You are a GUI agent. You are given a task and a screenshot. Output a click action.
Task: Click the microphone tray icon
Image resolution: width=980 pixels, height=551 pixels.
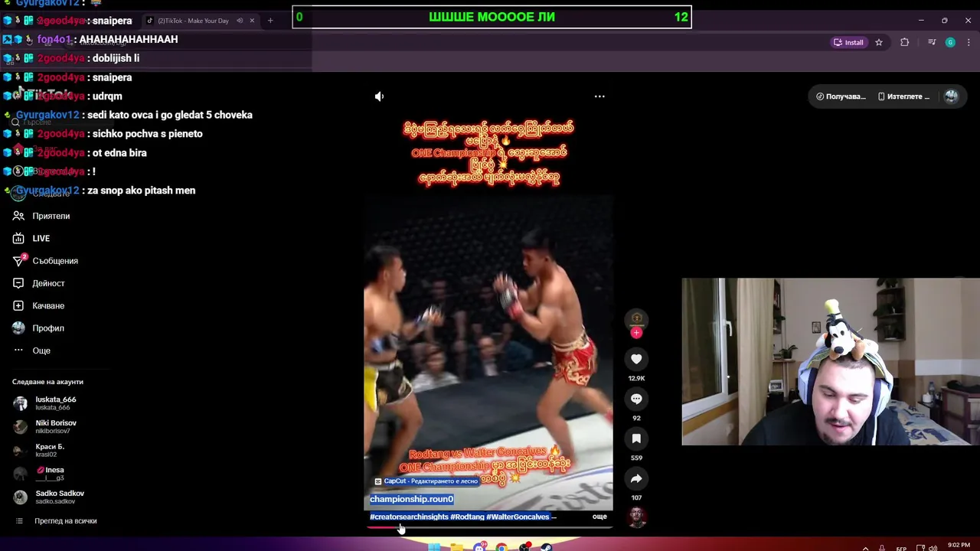tap(883, 548)
